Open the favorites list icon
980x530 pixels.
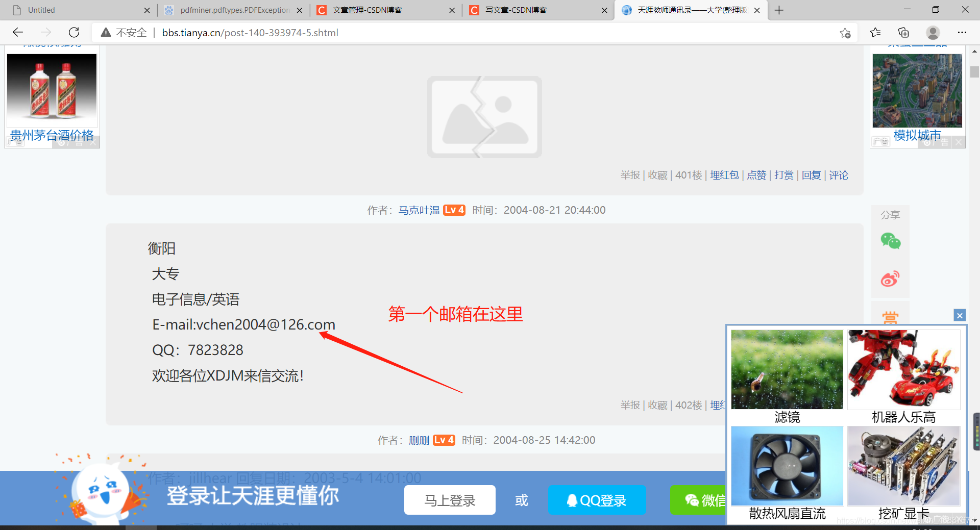coord(875,33)
